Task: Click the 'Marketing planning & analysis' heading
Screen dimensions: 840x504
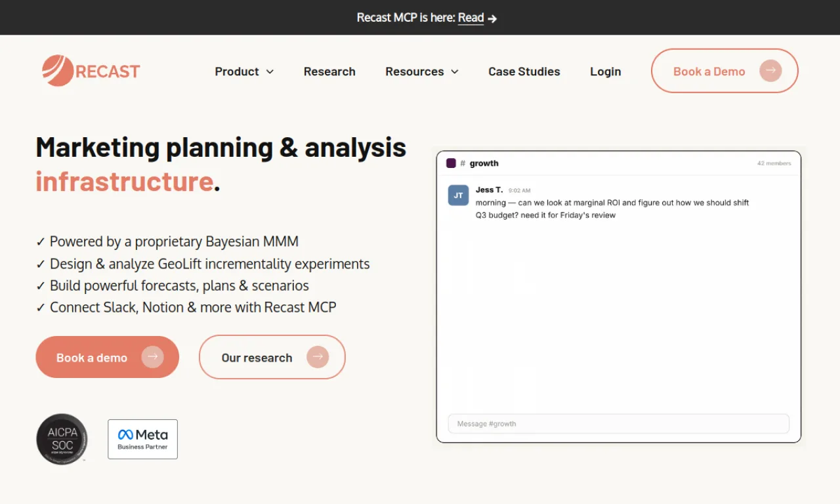Action: [x=221, y=148]
